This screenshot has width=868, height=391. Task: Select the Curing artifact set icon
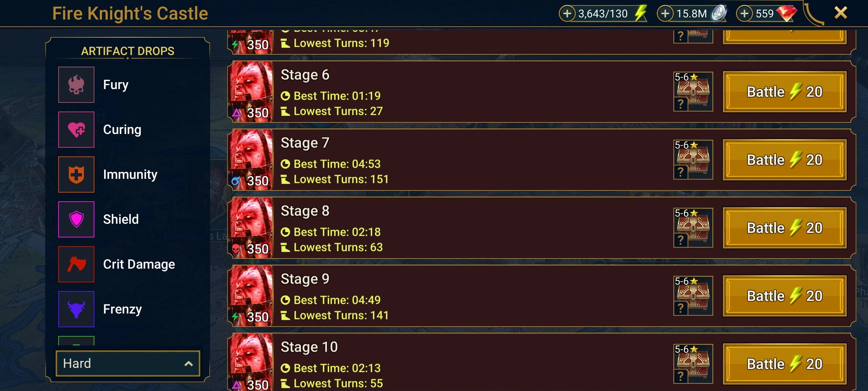76,130
